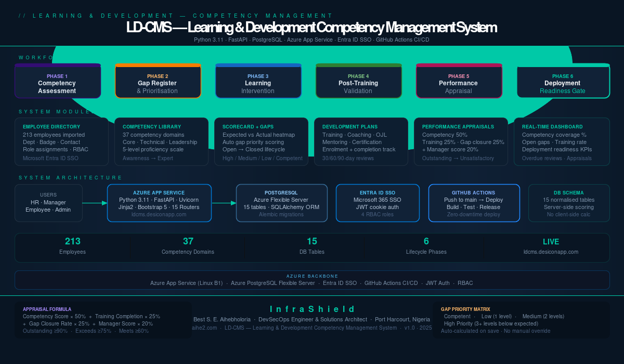
Task: Open the Phase 6 Deployment Readiness Gate card
Action: tap(563, 81)
